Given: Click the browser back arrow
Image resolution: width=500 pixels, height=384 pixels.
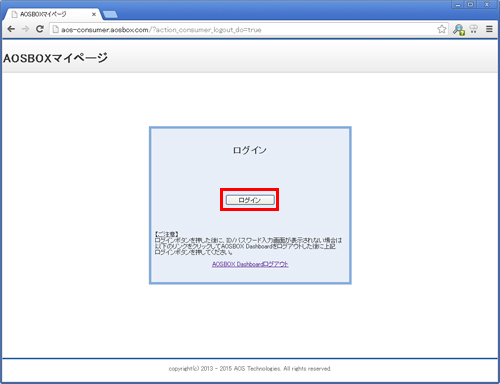Looking at the screenshot, I should [x=11, y=29].
